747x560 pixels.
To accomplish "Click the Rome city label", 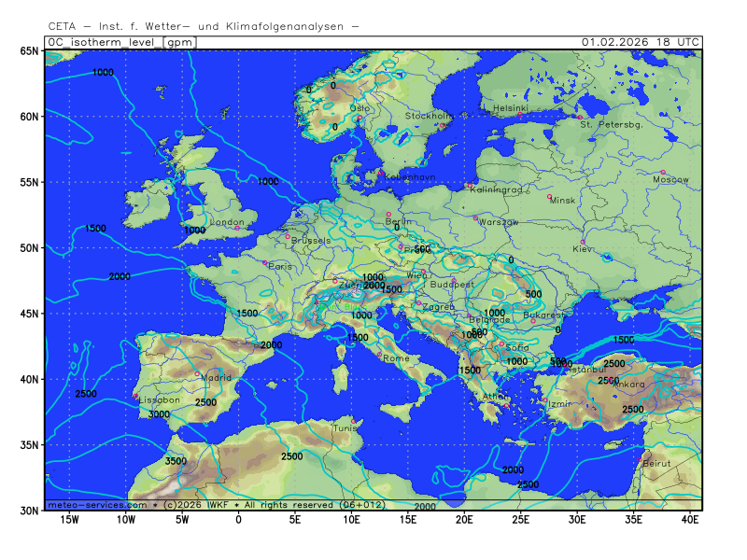I will click(x=397, y=358).
